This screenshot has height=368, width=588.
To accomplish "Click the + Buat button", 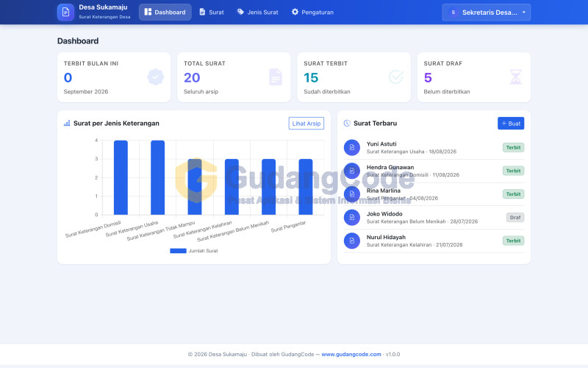I will coord(511,123).
